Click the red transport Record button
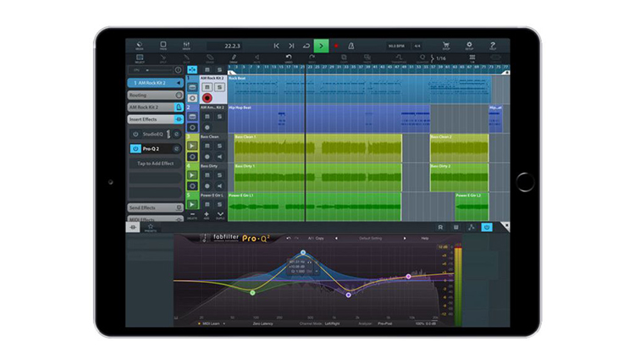 pyautogui.click(x=336, y=46)
